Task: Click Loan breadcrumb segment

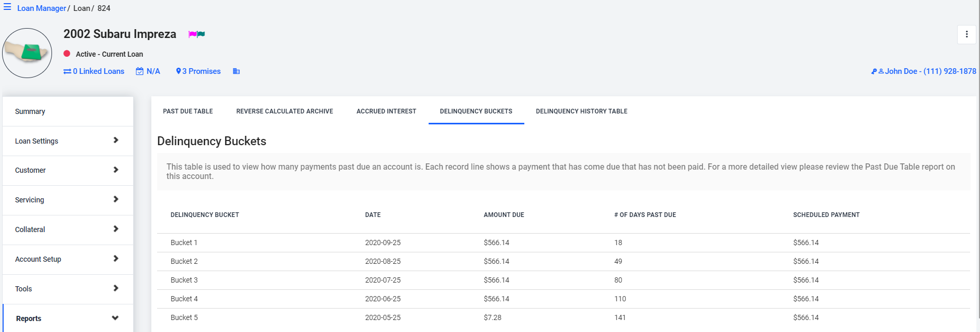Action: (x=81, y=8)
